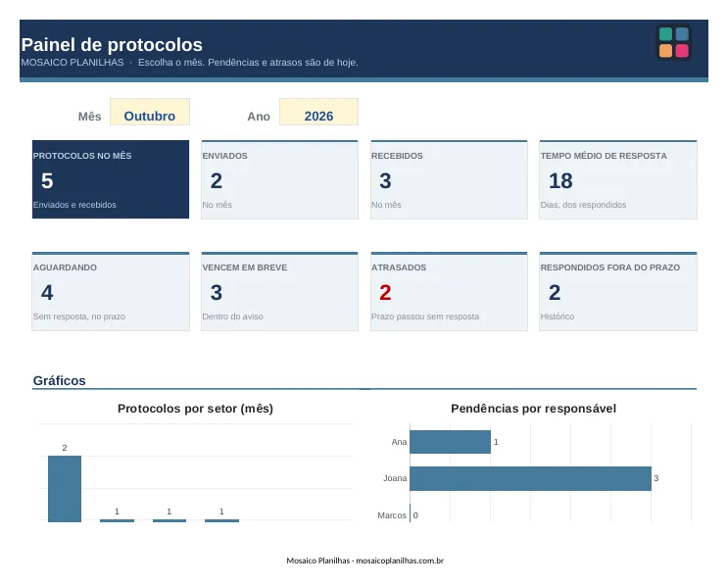Click the Gráficos section heading
728x585 pixels.
tap(60, 381)
